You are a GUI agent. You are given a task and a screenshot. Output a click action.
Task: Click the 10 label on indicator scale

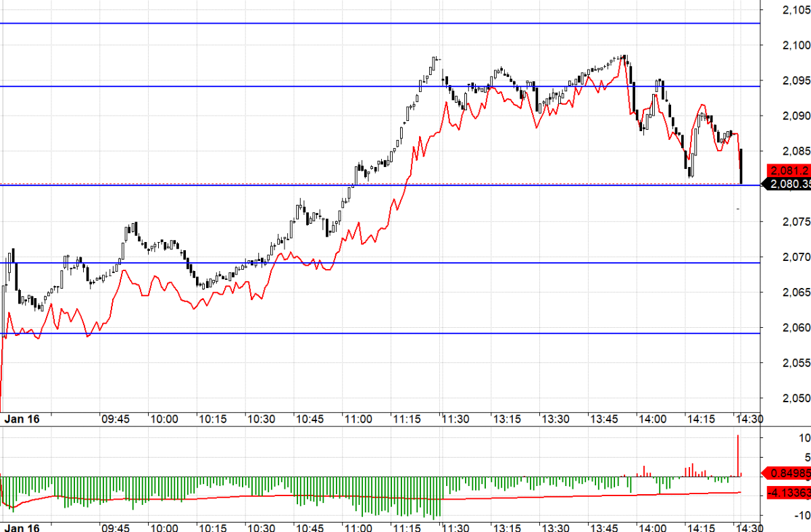(x=803, y=437)
